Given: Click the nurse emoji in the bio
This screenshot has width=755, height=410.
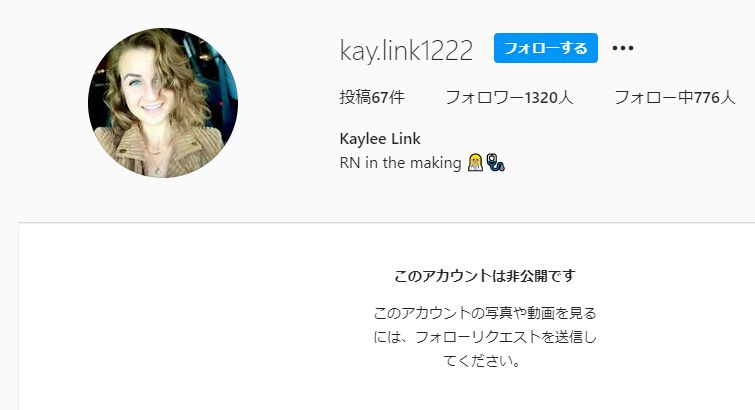Looking at the screenshot, I should coord(475,162).
